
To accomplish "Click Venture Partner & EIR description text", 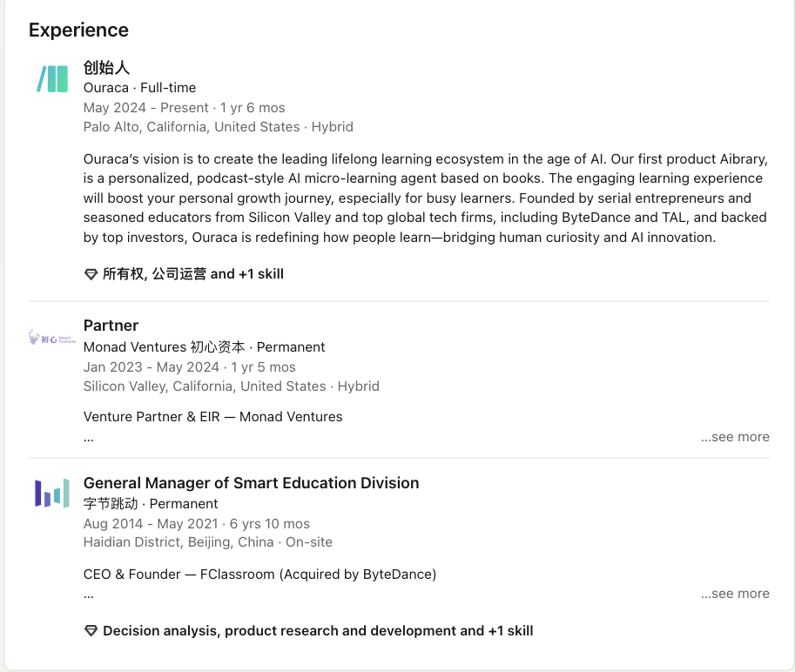I will (212, 417).
